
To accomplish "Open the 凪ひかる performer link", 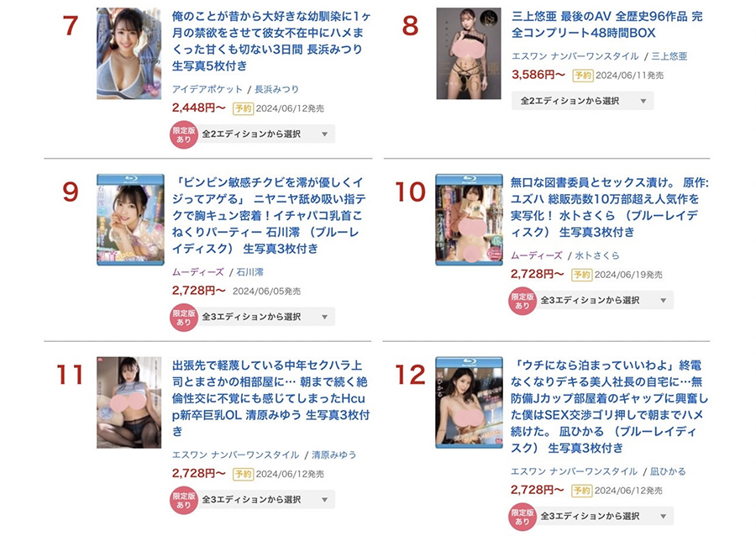I will (x=668, y=471).
